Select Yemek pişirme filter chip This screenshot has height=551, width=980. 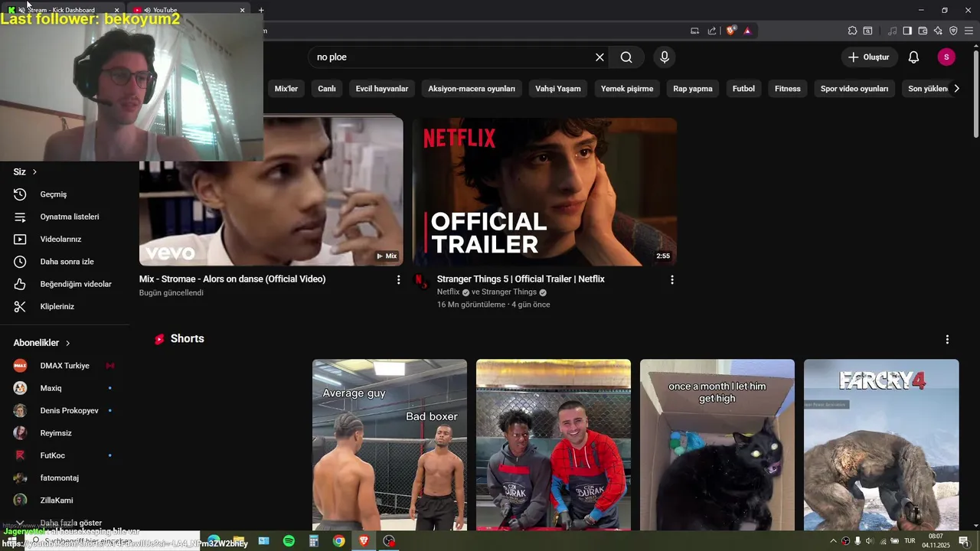(x=627, y=89)
